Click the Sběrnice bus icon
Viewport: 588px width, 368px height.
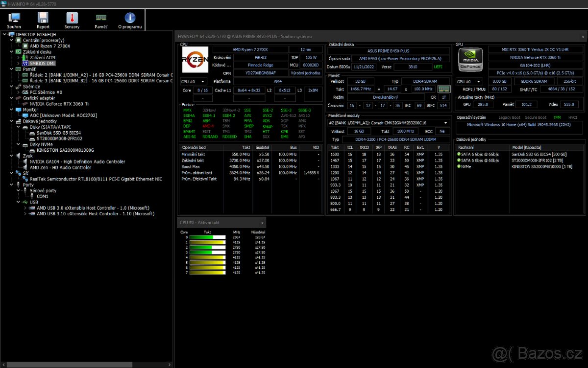pyautogui.click(x=19, y=86)
